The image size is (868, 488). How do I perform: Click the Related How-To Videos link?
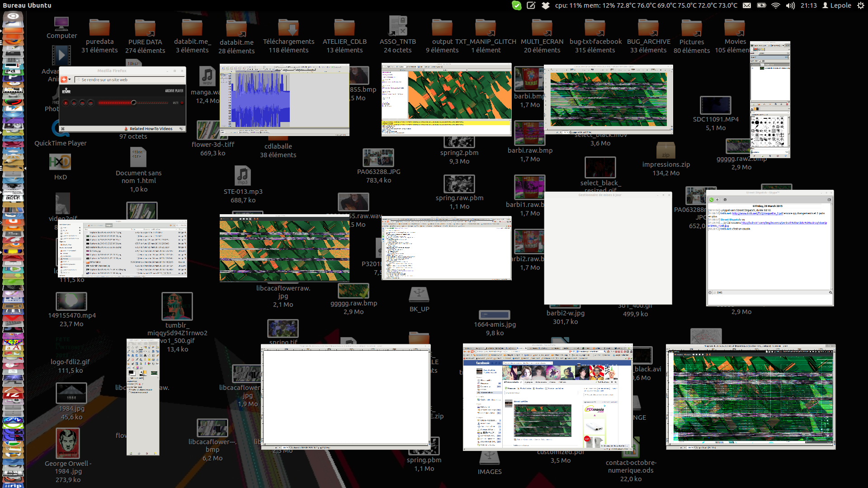click(x=151, y=129)
